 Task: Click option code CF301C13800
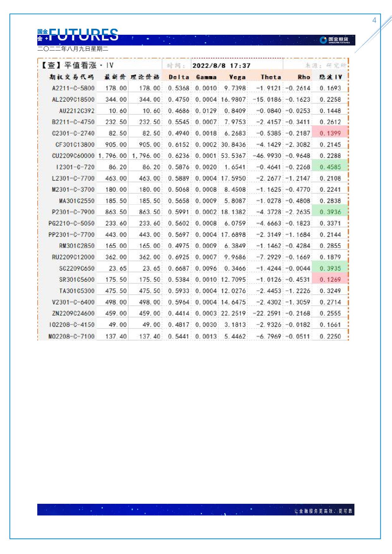75,145
